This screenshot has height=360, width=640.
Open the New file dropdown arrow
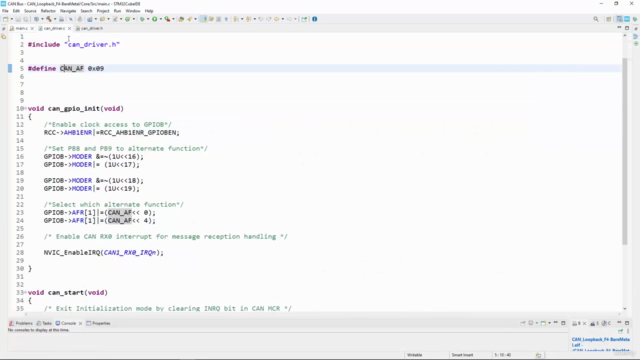pyautogui.click(x=11, y=19)
